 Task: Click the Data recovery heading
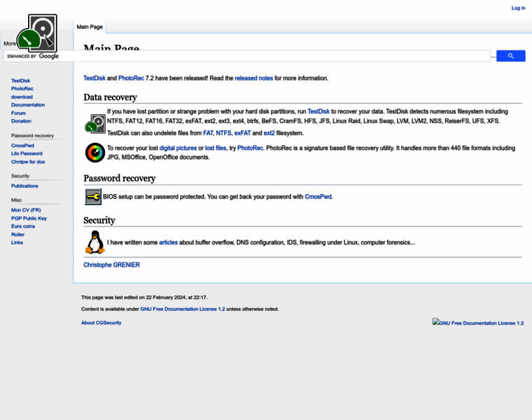click(x=111, y=97)
